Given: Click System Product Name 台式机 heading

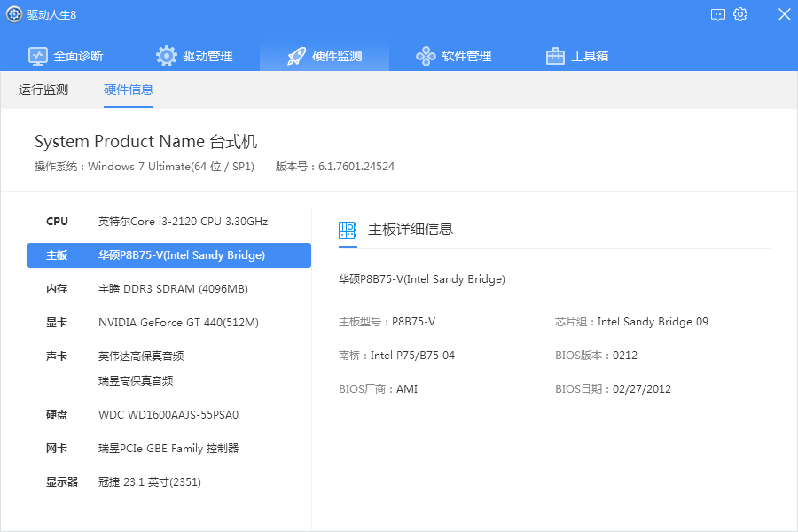Looking at the screenshot, I should click(146, 142).
